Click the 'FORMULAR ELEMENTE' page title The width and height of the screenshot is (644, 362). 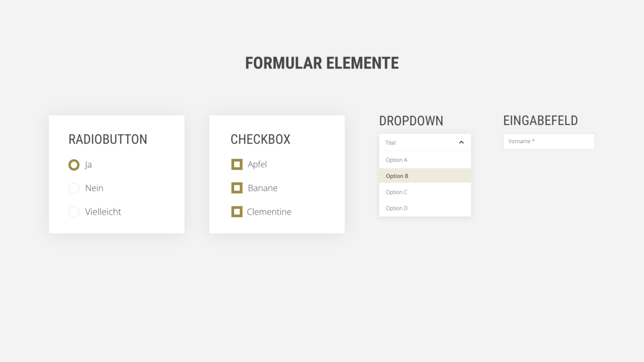pos(322,63)
